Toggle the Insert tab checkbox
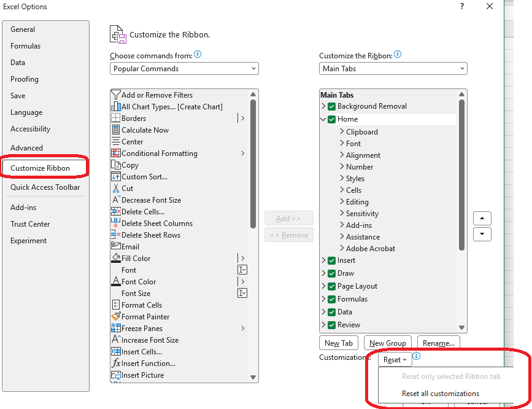Viewport: 532px width, 409px height. pos(331,260)
